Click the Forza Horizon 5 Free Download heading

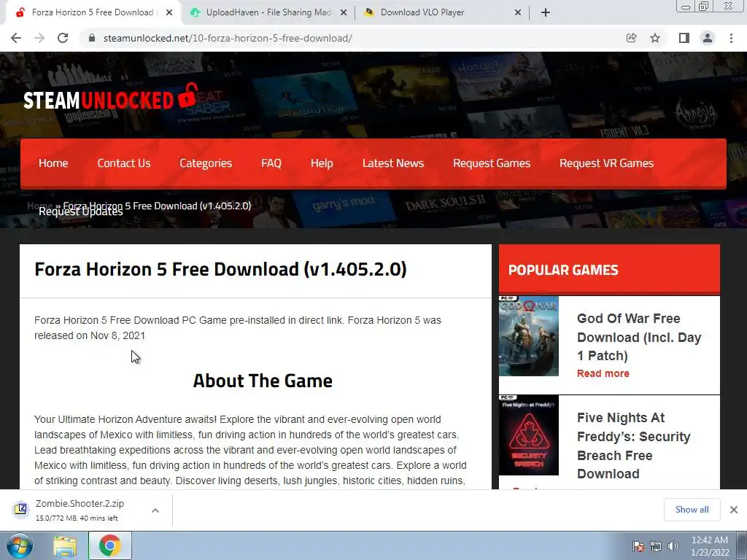220,270
